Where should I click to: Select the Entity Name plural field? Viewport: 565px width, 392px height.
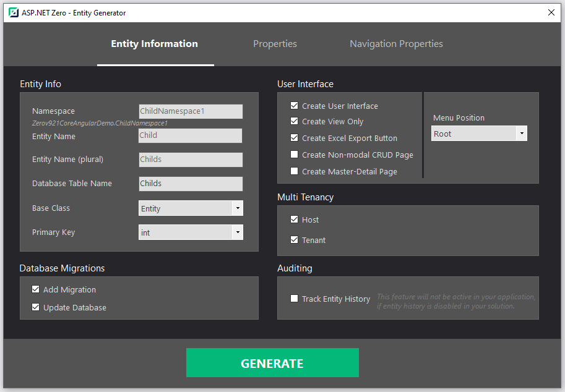click(x=190, y=160)
